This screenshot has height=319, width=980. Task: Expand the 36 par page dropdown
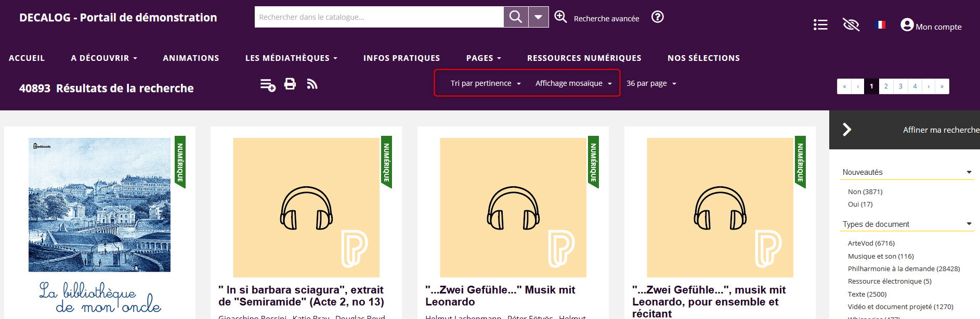click(x=651, y=83)
